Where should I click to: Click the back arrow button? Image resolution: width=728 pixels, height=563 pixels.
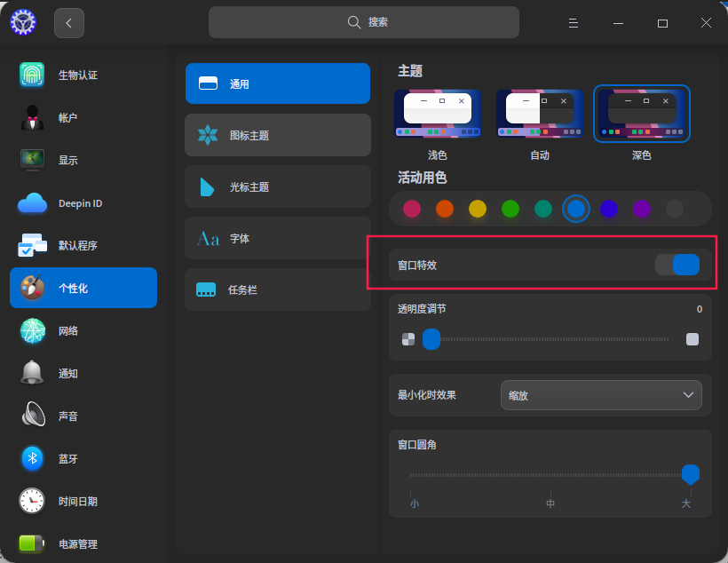pos(69,23)
